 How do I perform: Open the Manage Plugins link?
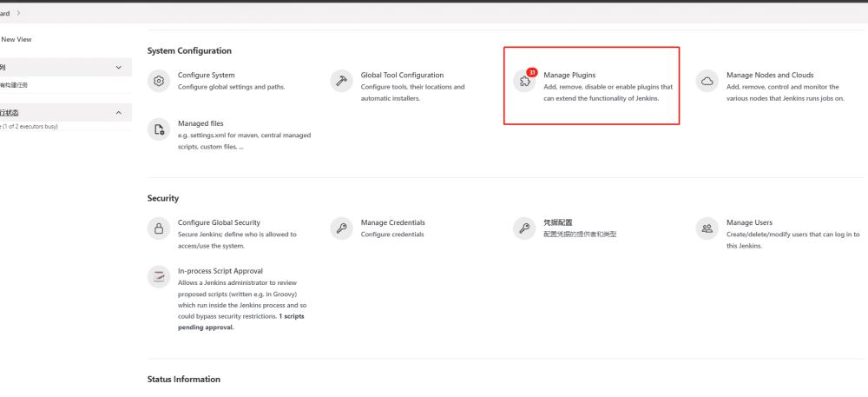(569, 75)
